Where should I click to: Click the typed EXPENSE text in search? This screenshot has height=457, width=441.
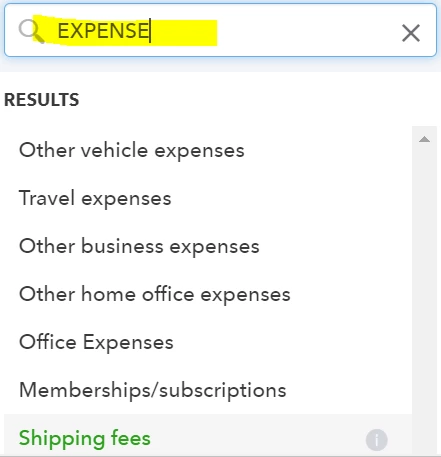pyautogui.click(x=103, y=31)
